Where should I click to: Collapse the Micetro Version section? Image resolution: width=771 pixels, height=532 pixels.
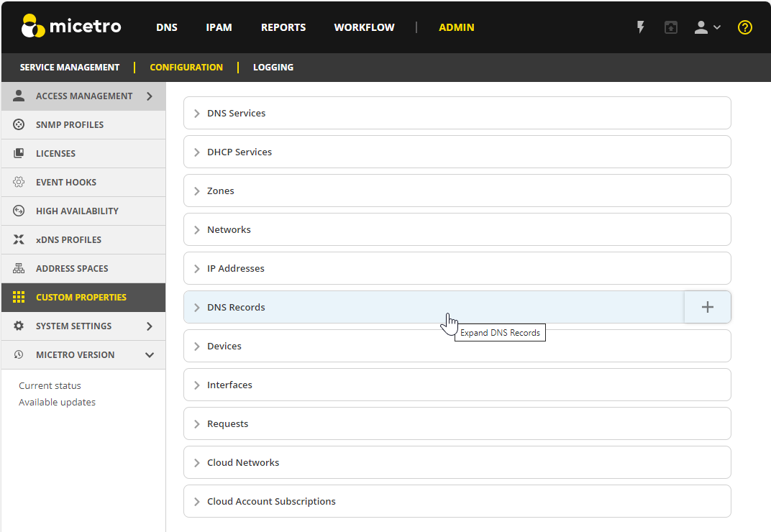(x=150, y=354)
